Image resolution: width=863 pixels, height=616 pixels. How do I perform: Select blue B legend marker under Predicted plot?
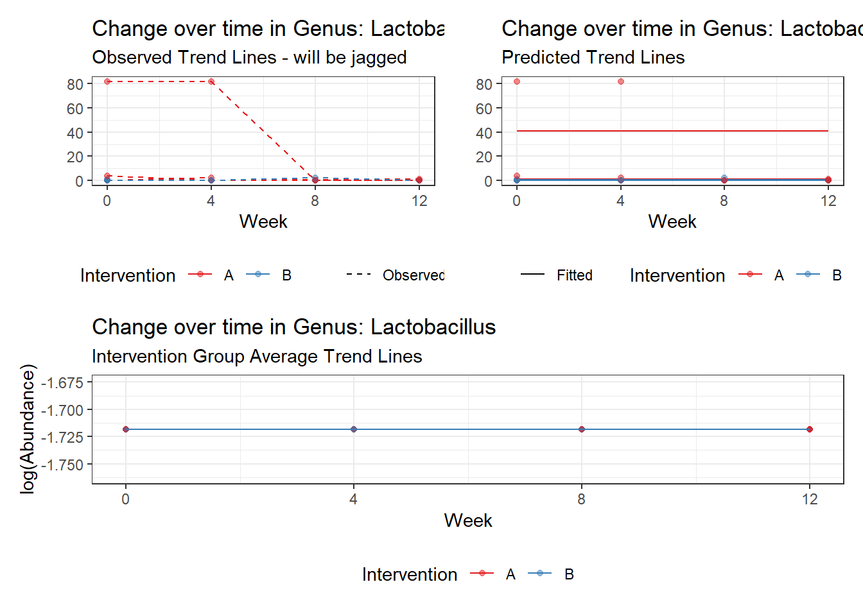point(808,274)
